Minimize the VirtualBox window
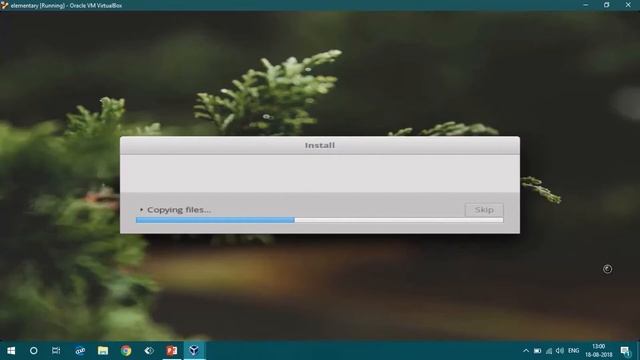 (x=586, y=5)
